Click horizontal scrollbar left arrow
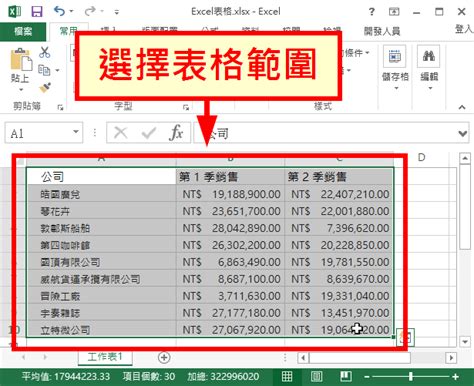The image size is (474, 386). (303, 358)
